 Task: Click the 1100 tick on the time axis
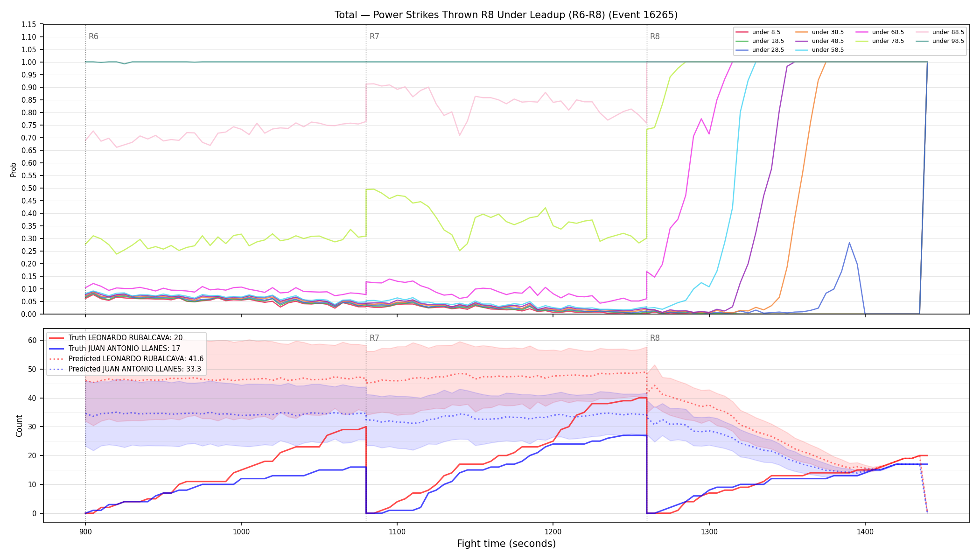(x=397, y=531)
